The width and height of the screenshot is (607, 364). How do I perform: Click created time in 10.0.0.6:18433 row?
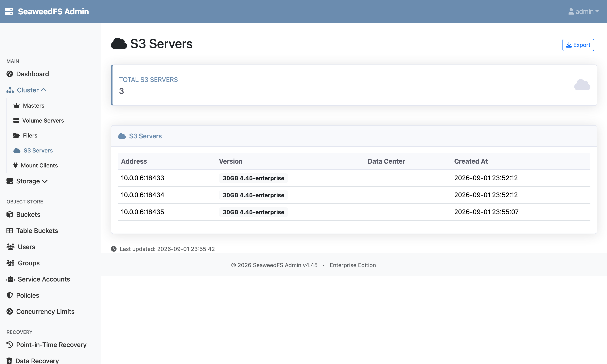click(486, 178)
